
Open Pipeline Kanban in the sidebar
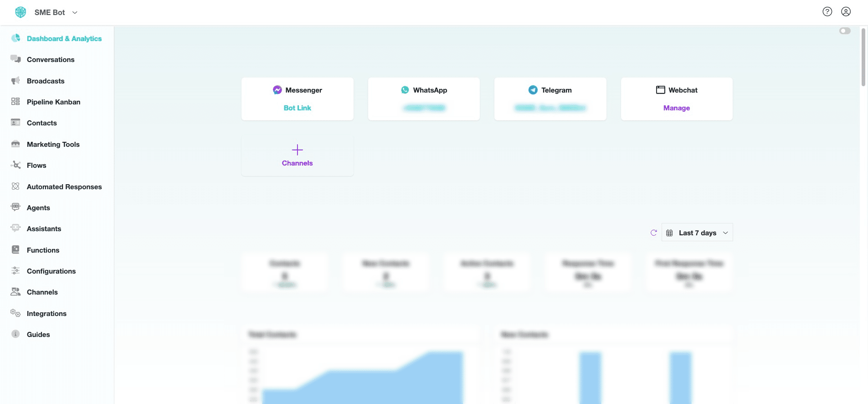[54, 102]
